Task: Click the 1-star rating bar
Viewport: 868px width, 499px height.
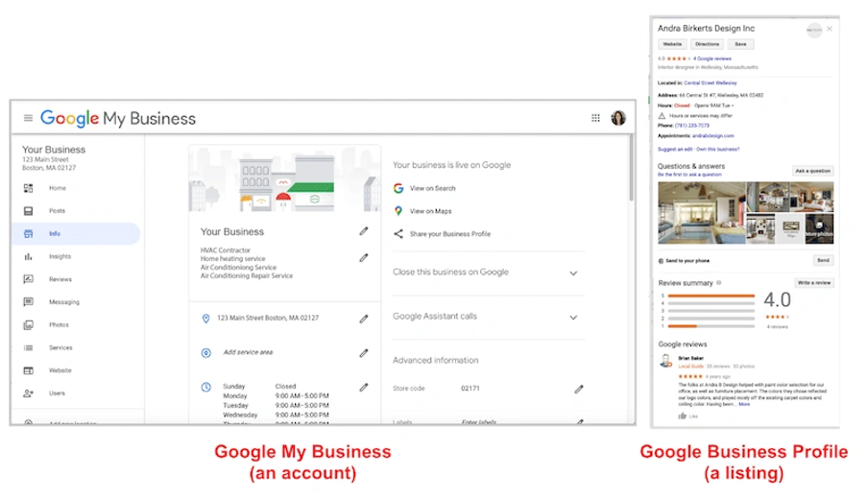Action: 711,326
